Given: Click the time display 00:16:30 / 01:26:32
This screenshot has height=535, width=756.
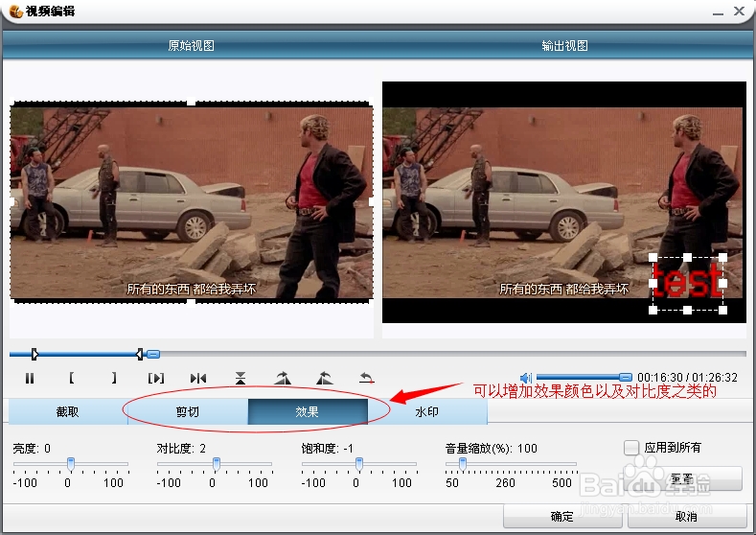Looking at the screenshot, I should click(x=688, y=378).
